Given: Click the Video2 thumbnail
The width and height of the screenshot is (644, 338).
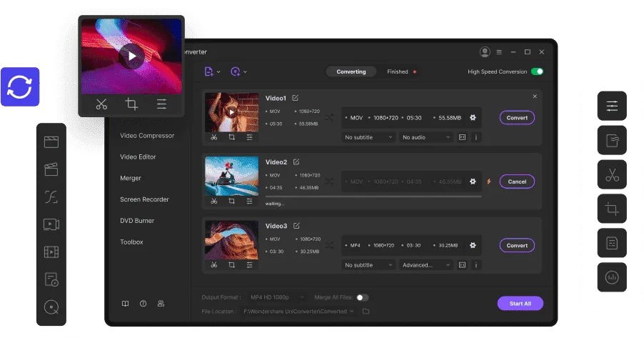Looking at the screenshot, I should click(x=231, y=176).
